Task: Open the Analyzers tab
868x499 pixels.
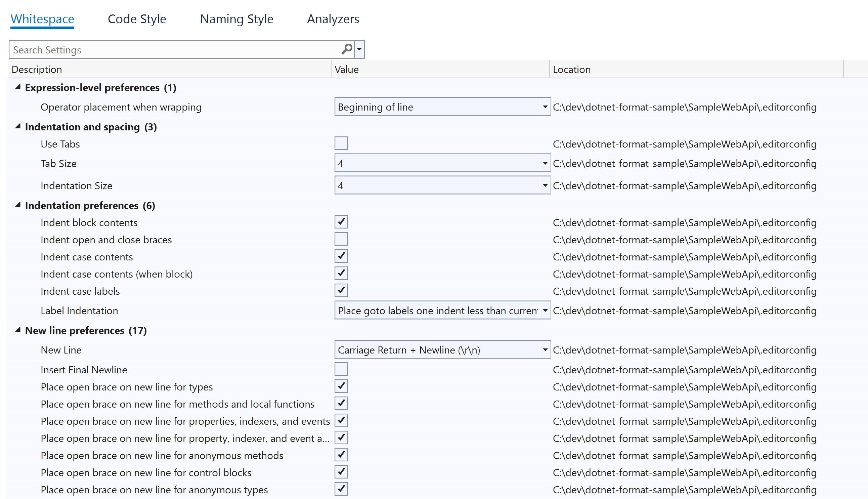Action: click(333, 19)
